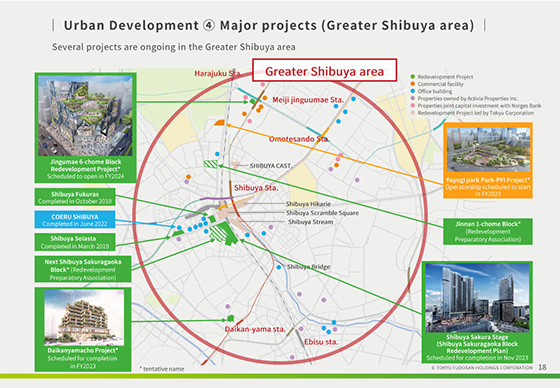Click the Tokyu Corporation redevelopment legend dot
The width and height of the screenshot is (560, 388).
(413, 113)
